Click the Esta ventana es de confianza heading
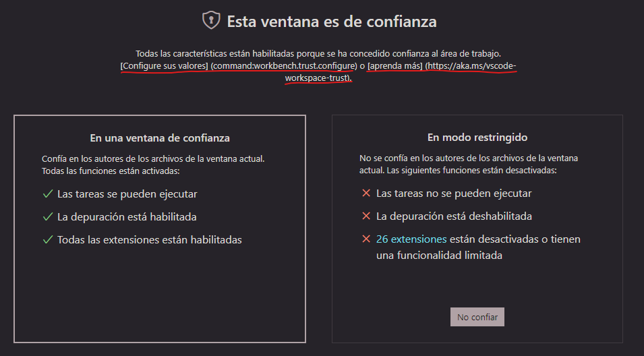Viewport: 644px width, 356px height. (x=332, y=22)
